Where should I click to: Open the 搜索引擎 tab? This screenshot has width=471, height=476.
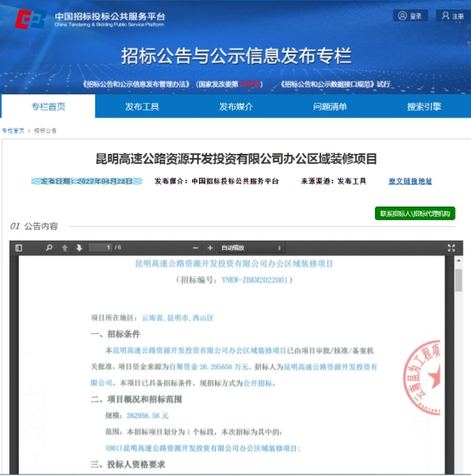pos(424,106)
